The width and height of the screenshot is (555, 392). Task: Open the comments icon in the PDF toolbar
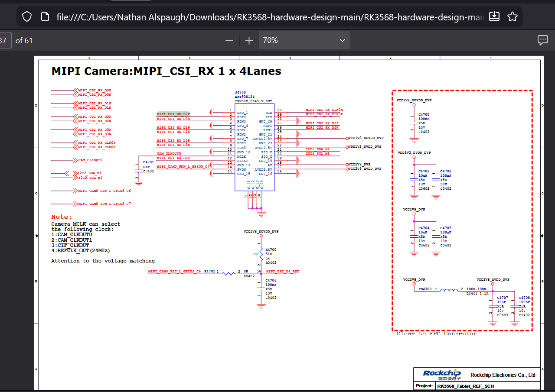point(542,40)
